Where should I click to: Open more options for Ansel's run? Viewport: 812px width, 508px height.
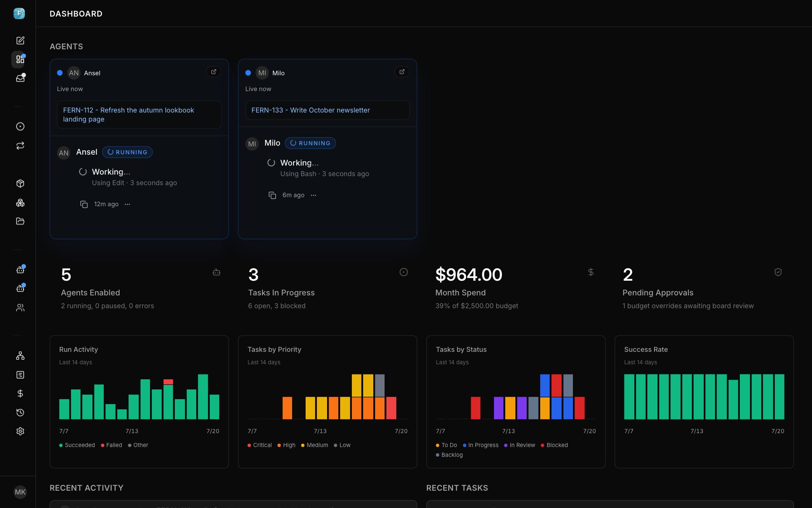(x=127, y=204)
